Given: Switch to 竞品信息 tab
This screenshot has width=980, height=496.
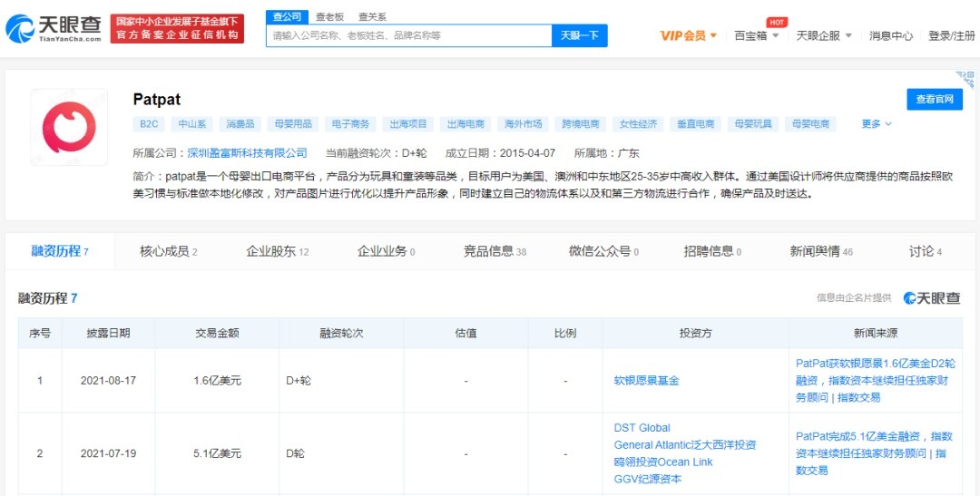Looking at the screenshot, I should (x=495, y=252).
